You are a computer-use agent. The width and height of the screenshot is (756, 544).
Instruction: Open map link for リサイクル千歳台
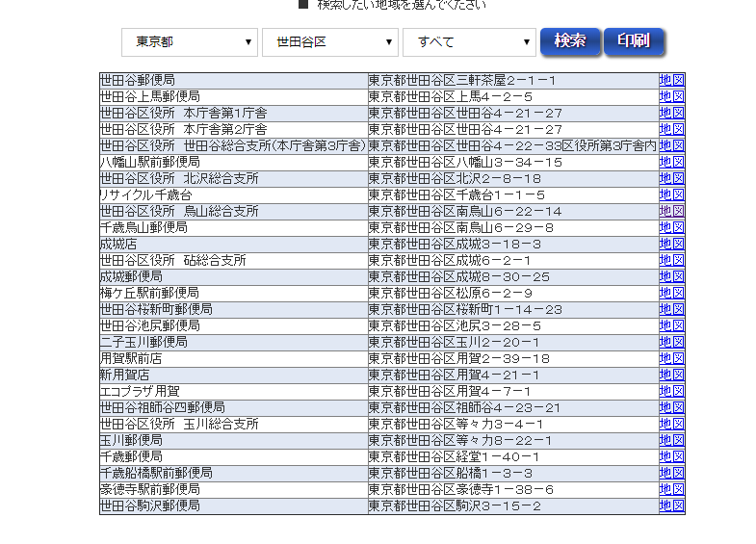tap(671, 194)
